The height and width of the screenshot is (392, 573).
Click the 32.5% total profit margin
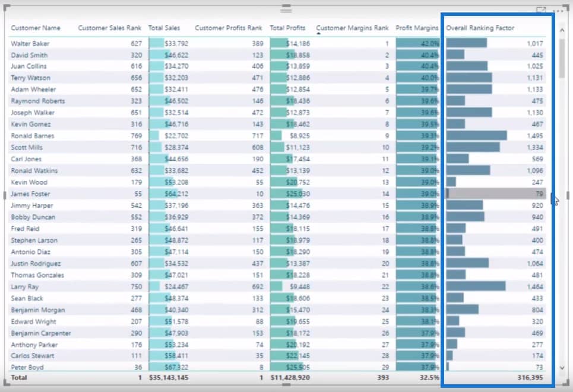pyautogui.click(x=429, y=378)
